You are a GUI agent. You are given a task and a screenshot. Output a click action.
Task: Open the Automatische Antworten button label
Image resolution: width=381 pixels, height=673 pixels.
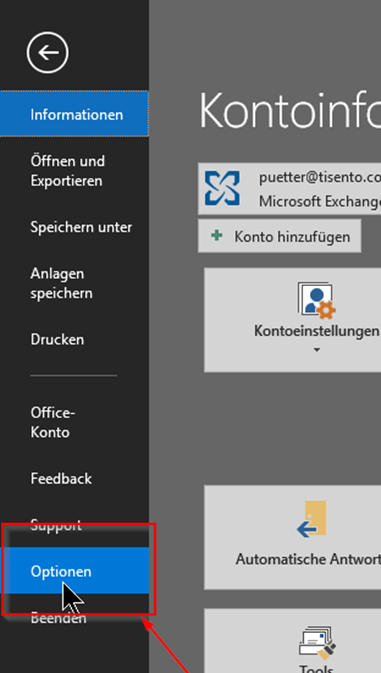(308, 559)
